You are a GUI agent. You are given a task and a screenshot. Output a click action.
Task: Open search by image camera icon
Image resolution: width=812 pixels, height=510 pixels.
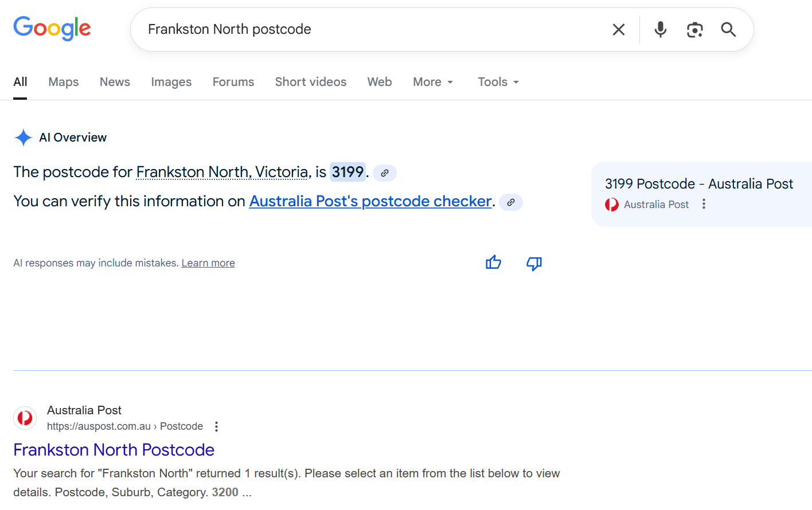tap(694, 30)
